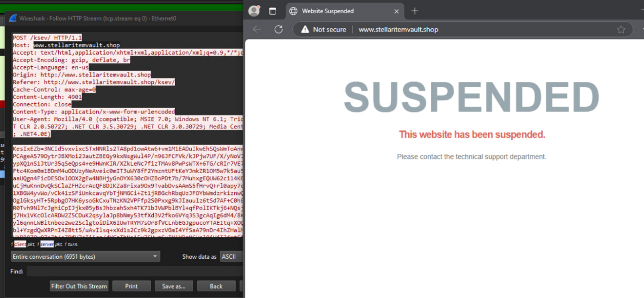This screenshot has height=298, width=644.
Task: Open the Show data as ASCII dropdown
Action: (231, 256)
